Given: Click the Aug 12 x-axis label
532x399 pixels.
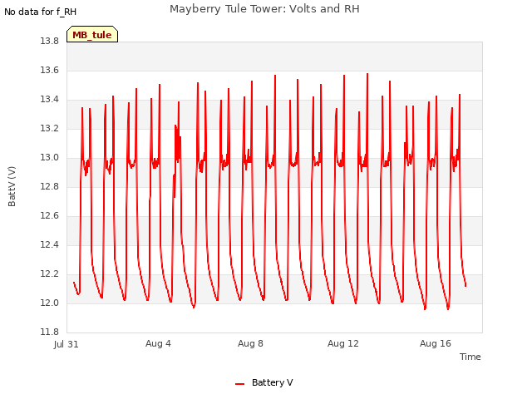Looking at the screenshot, I should pos(343,343).
